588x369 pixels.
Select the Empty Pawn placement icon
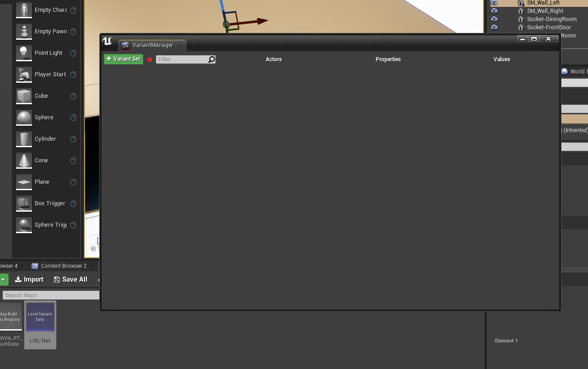click(24, 31)
